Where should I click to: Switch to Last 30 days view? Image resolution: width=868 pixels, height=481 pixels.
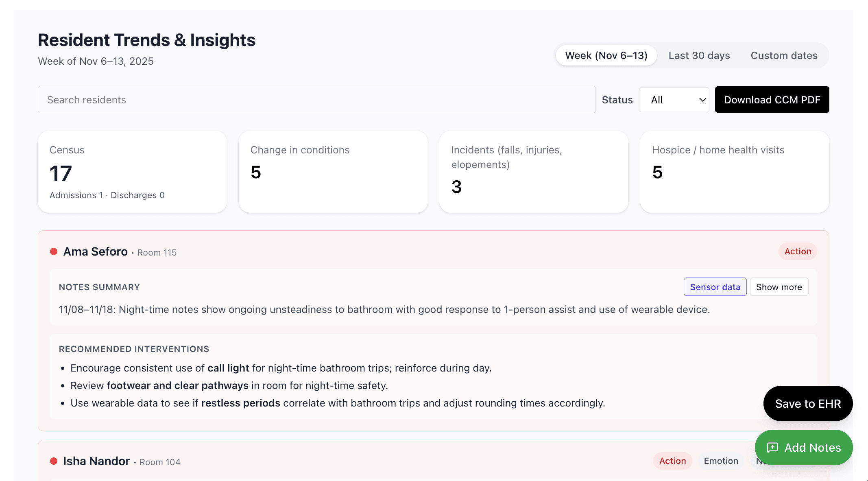click(699, 55)
